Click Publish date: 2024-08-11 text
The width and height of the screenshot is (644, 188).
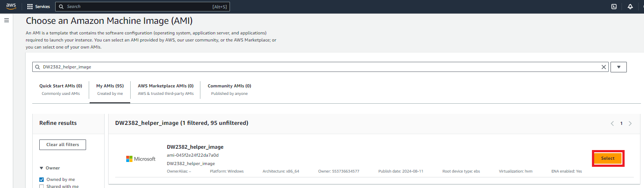(401, 171)
